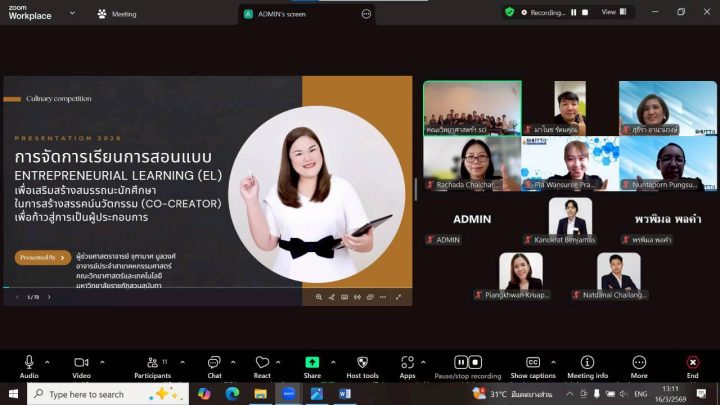Expand audio options arrow next to Audio
Image resolution: width=720 pixels, height=405 pixels.
tap(47, 362)
